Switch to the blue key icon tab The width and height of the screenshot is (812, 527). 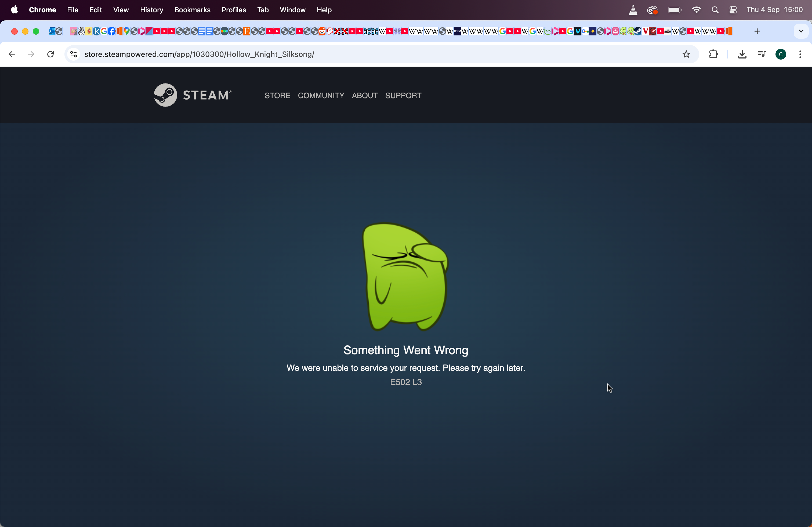click(585, 31)
